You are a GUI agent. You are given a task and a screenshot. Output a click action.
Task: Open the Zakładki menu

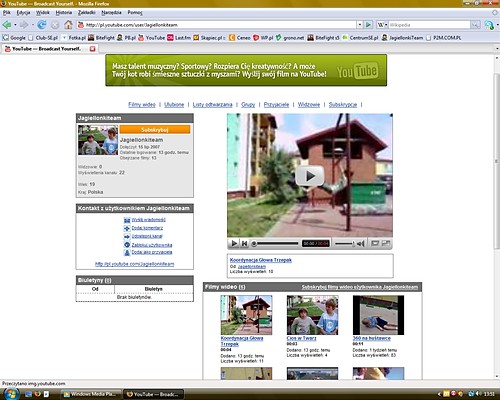[x=87, y=13]
